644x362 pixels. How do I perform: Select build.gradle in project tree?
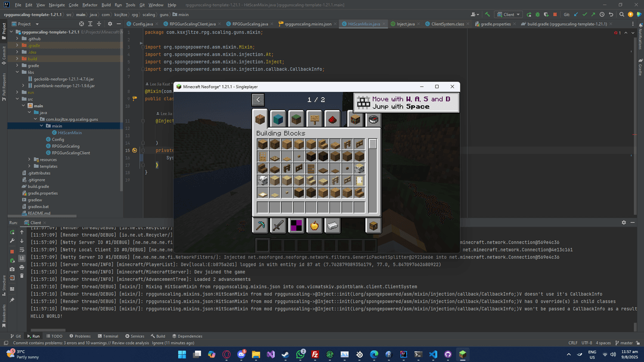point(35,186)
